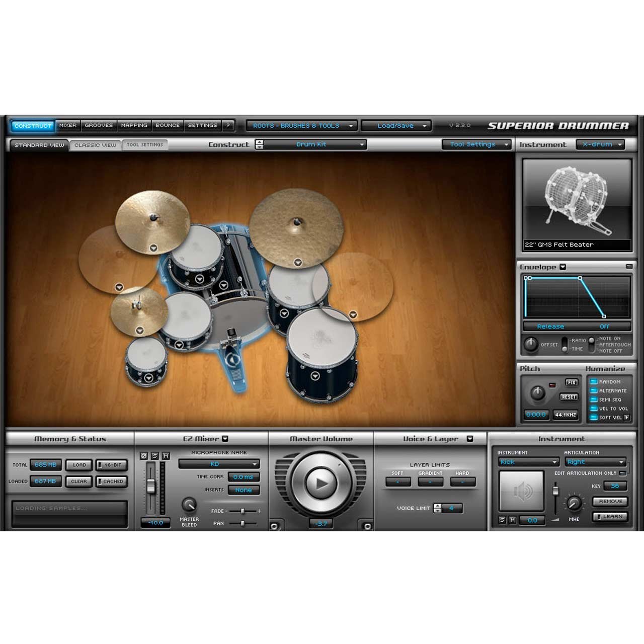The image size is (644, 644).
Task: Click the EZ Mixer Pan slider
Action: (x=243, y=523)
